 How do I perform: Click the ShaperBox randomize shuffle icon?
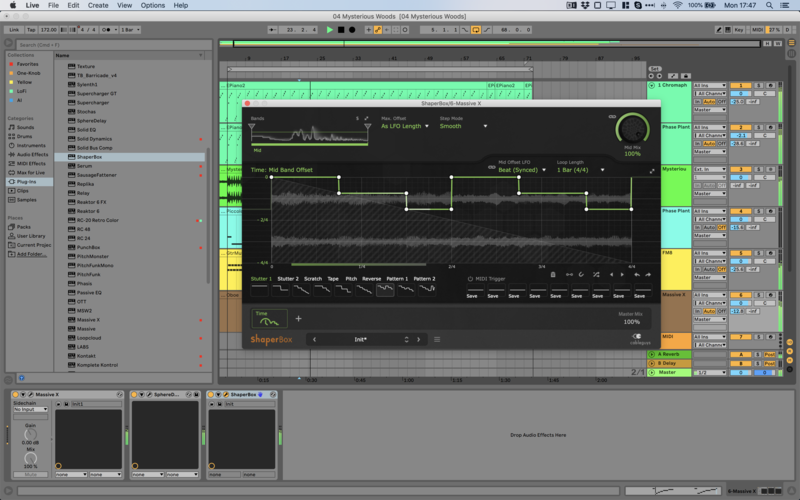[597, 274]
